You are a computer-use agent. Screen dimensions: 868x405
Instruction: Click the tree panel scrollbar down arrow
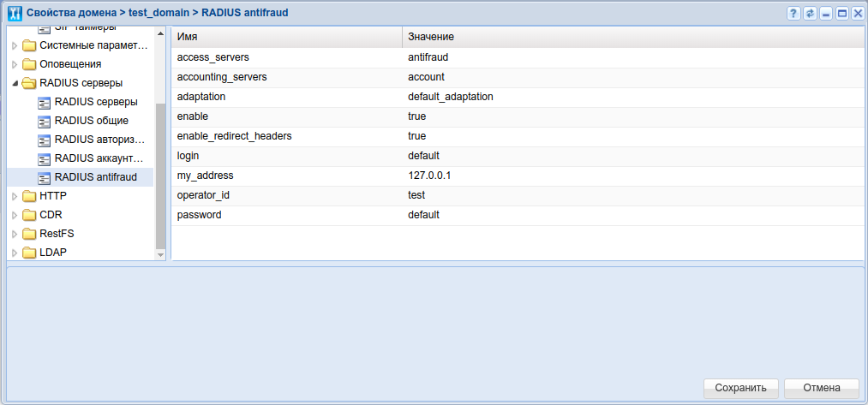point(160,254)
